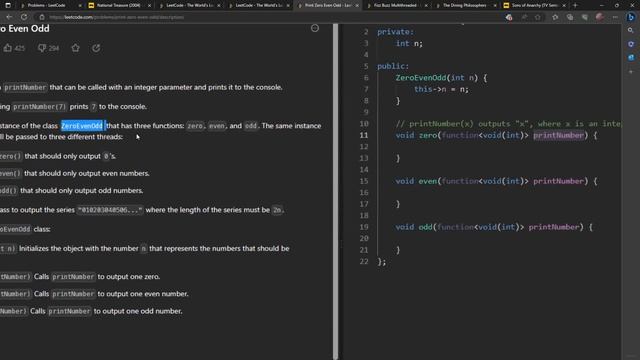This screenshot has height=360, width=640.
Task: Open the Bing copilot sidebar button
Action: click(631, 17)
